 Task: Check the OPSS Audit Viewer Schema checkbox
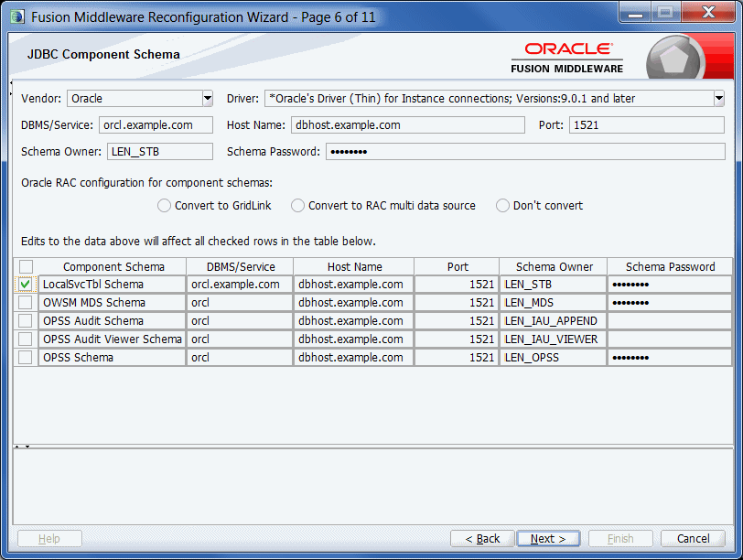click(x=26, y=339)
